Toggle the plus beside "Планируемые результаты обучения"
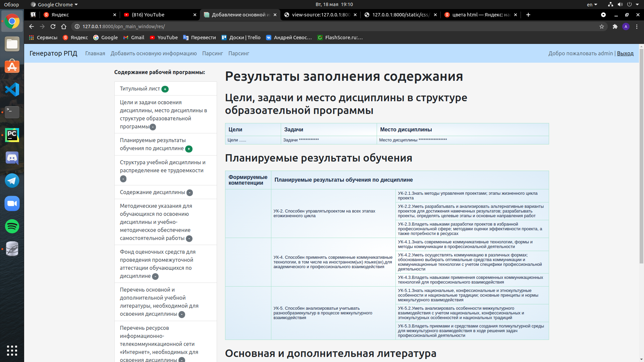Viewport: 644px width, 362px height. click(x=189, y=149)
